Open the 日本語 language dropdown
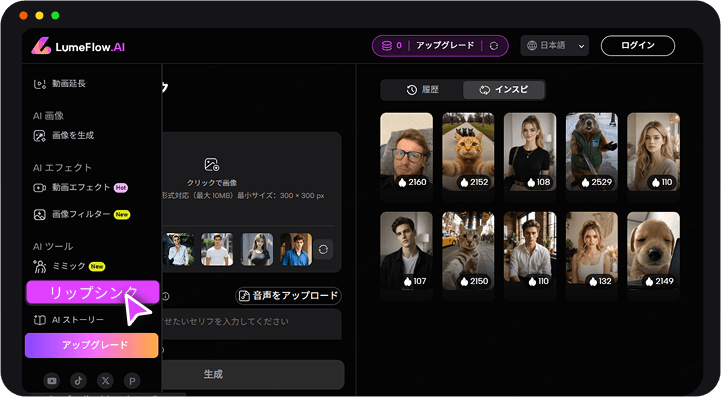Screen dimensions: 721x397 coord(555,46)
